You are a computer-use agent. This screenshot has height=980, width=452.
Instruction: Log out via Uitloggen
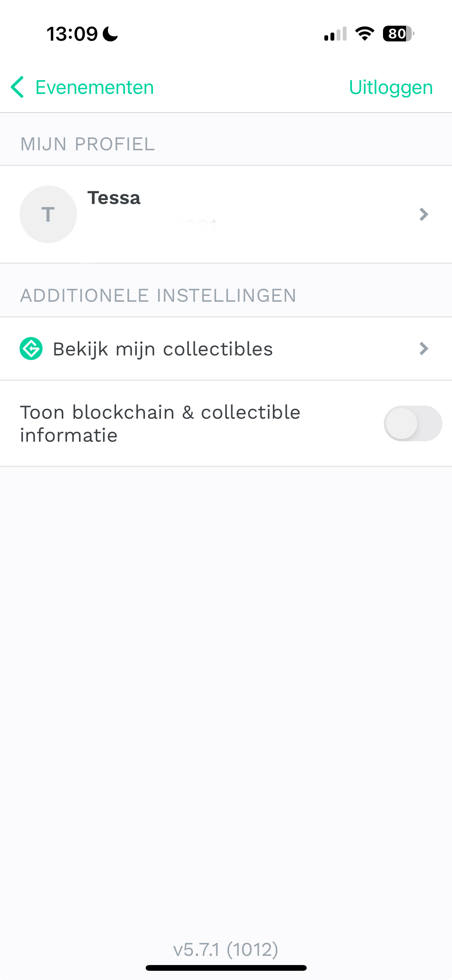pyautogui.click(x=391, y=87)
